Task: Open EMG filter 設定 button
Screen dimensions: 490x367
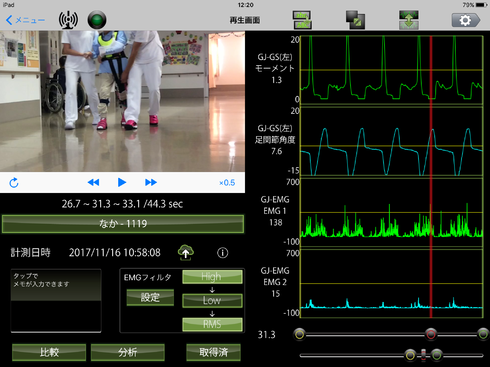Action: click(150, 297)
